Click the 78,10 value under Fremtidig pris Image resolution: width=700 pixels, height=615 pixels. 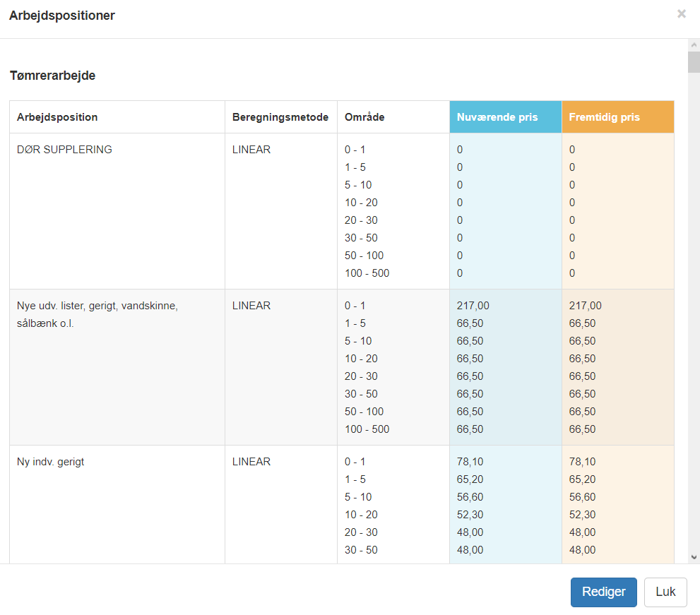point(582,462)
